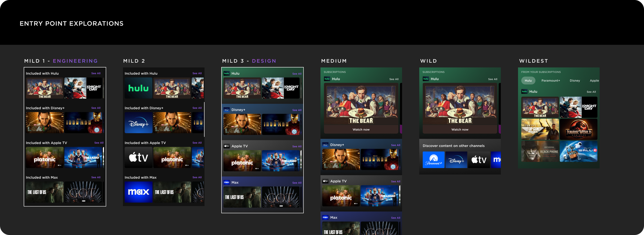Image resolution: width=644 pixels, height=235 pixels.
Task: Open WALL-E thumbnail in Wildest
Action: coord(579,151)
